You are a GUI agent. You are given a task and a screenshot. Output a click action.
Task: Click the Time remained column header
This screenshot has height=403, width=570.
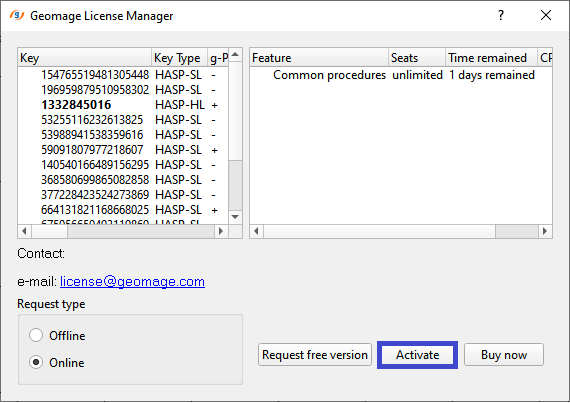[491, 58]
